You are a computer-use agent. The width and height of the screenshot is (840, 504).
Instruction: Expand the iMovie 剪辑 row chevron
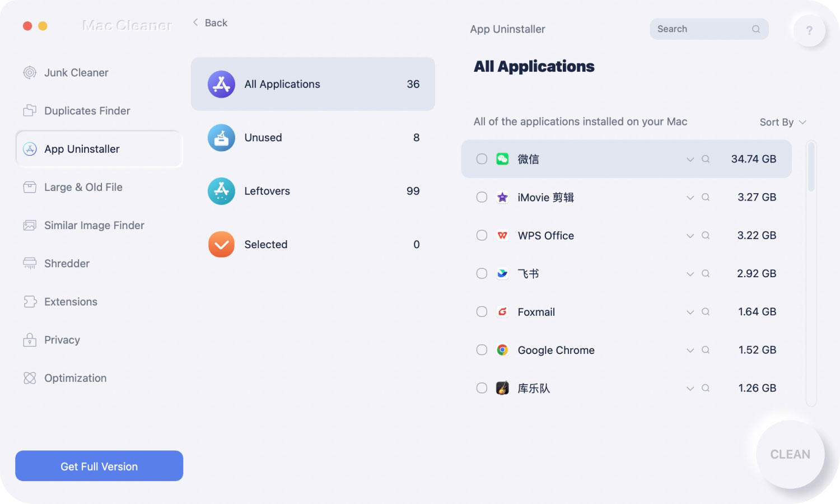coord(690,198)
